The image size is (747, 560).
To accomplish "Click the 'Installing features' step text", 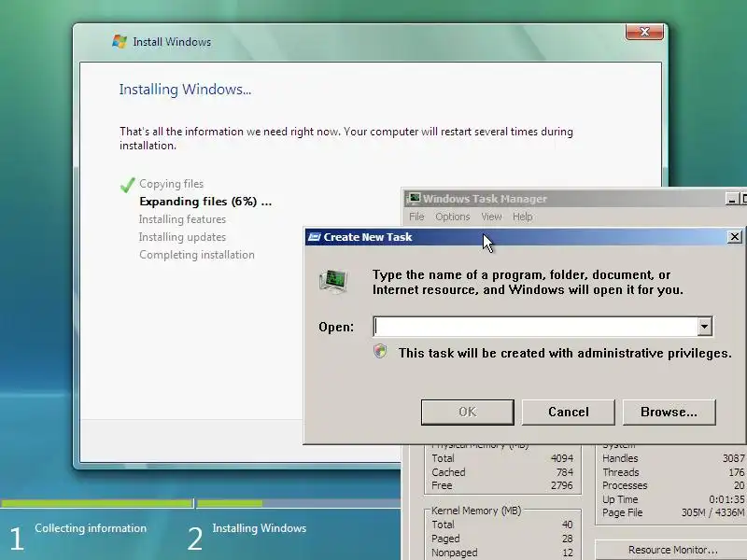I will (182, 219).
